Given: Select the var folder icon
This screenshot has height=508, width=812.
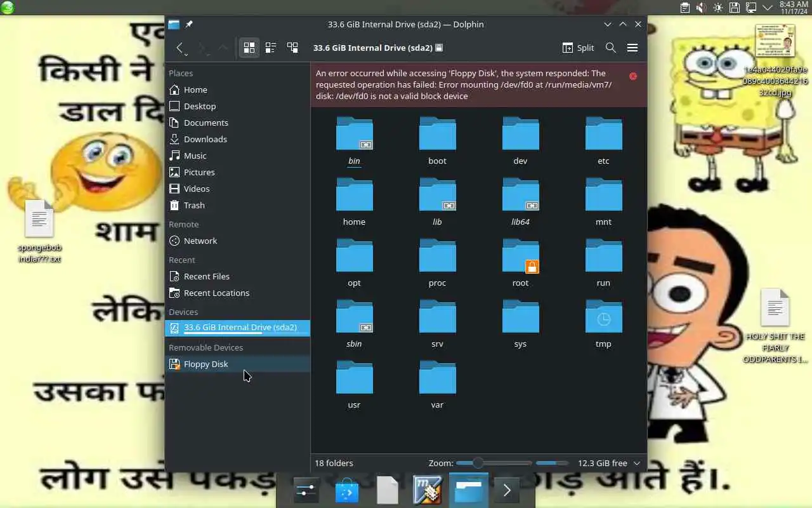Looking at the screenshot, I should coord(437,378).
